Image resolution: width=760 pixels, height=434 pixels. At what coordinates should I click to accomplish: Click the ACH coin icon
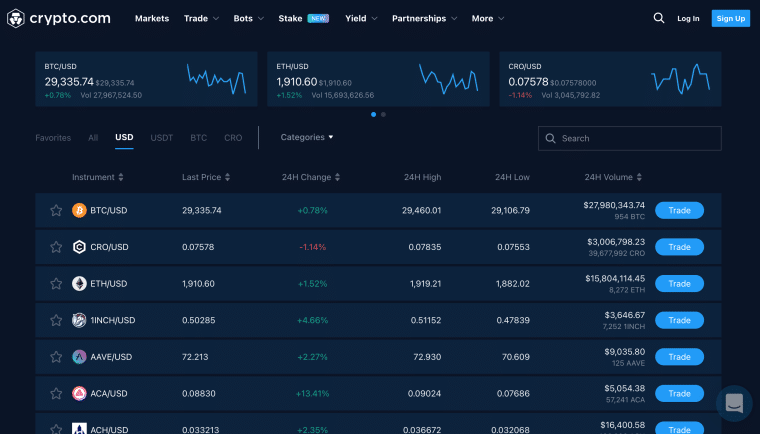point(79,429)
